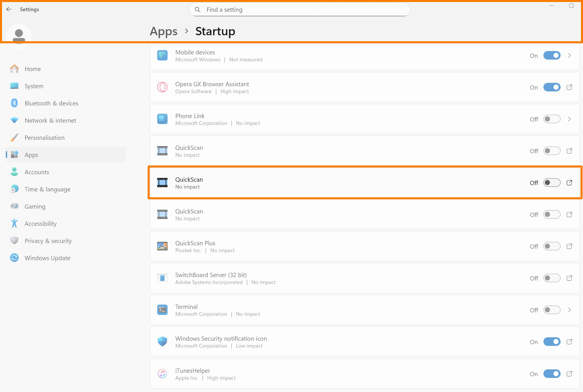Viewport: 583px width, 392px height.
Task: Open file location for Windows Security notification icon
Action: (x=570, y=342)
